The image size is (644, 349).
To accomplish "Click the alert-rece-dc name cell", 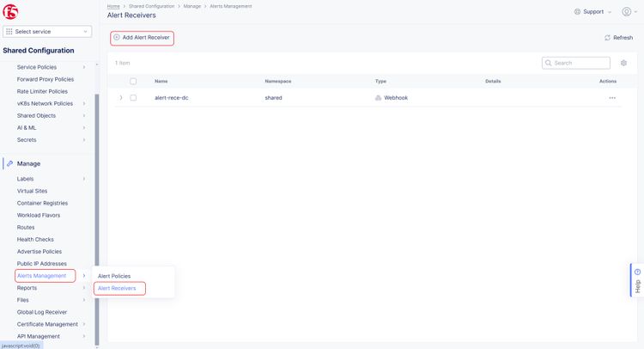I will 171,98.
